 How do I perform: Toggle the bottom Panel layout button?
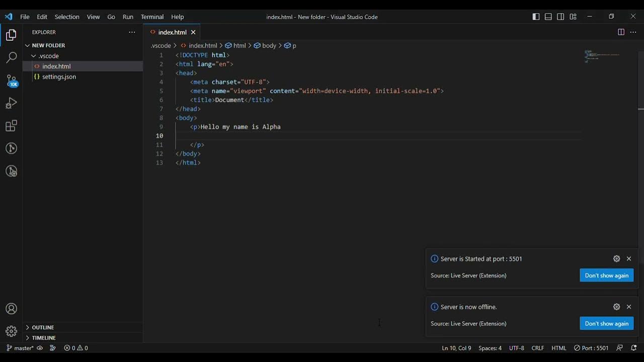548,17
